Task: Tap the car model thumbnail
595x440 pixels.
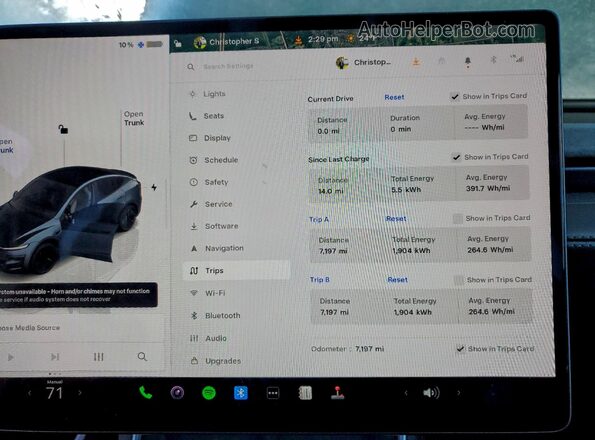Action: (70, 220)
